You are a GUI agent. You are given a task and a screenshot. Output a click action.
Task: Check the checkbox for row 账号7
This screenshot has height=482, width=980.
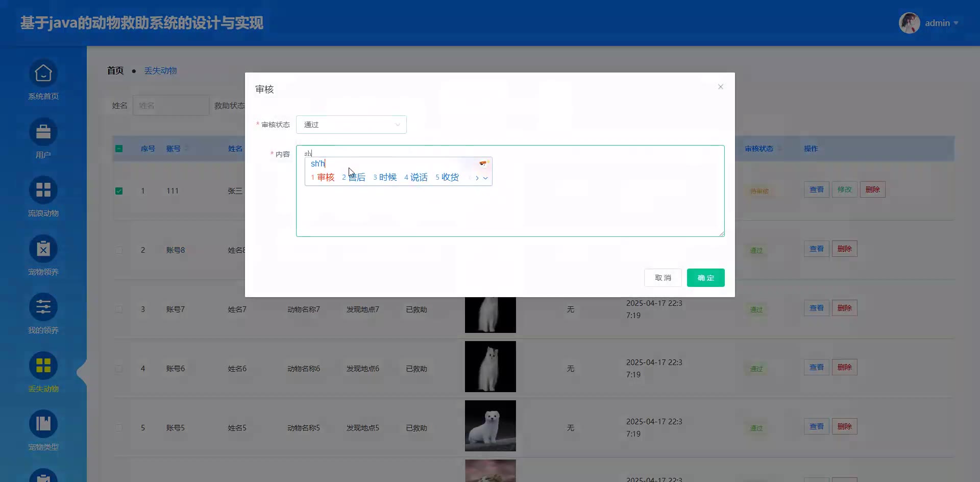click(119, 309)
